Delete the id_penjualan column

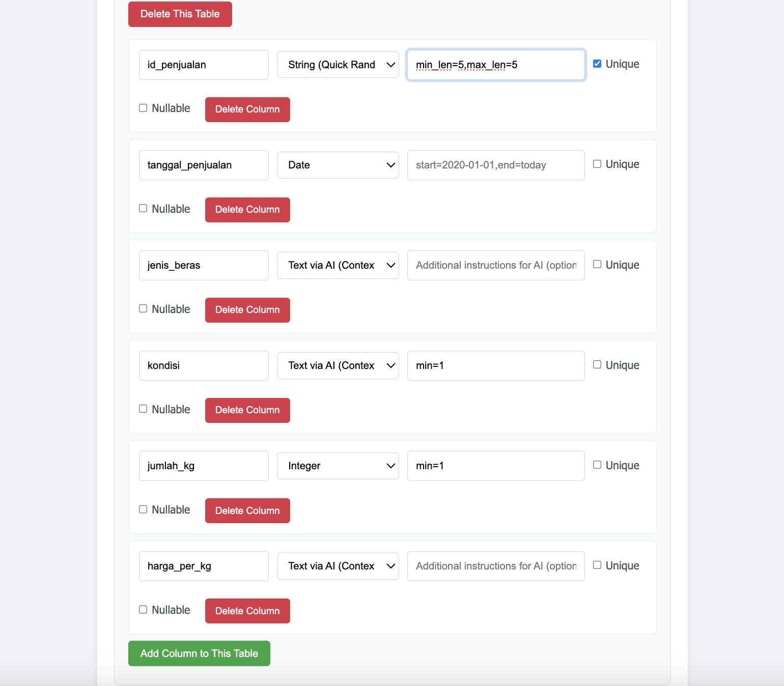point(247,109)
